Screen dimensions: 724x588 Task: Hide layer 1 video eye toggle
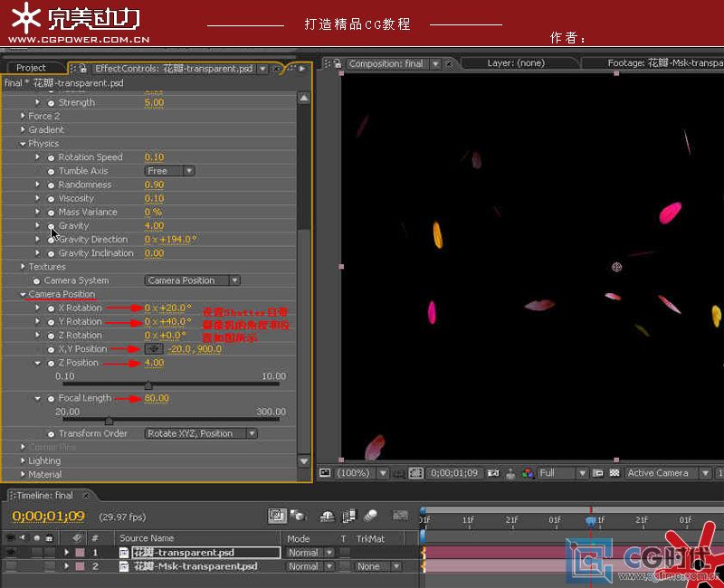coord(11,553)
